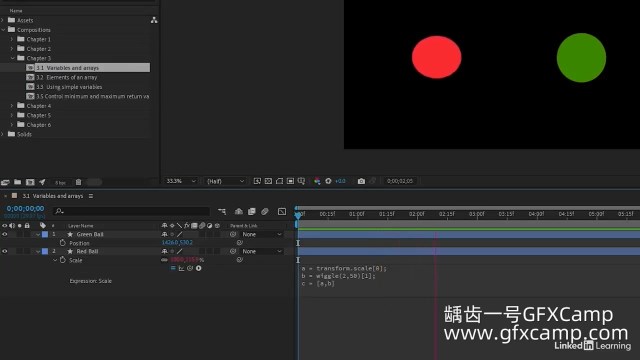Viewport: 640px width, 360px height.
Task: Click Red Ball label color swatch
Action: (45, 251)
